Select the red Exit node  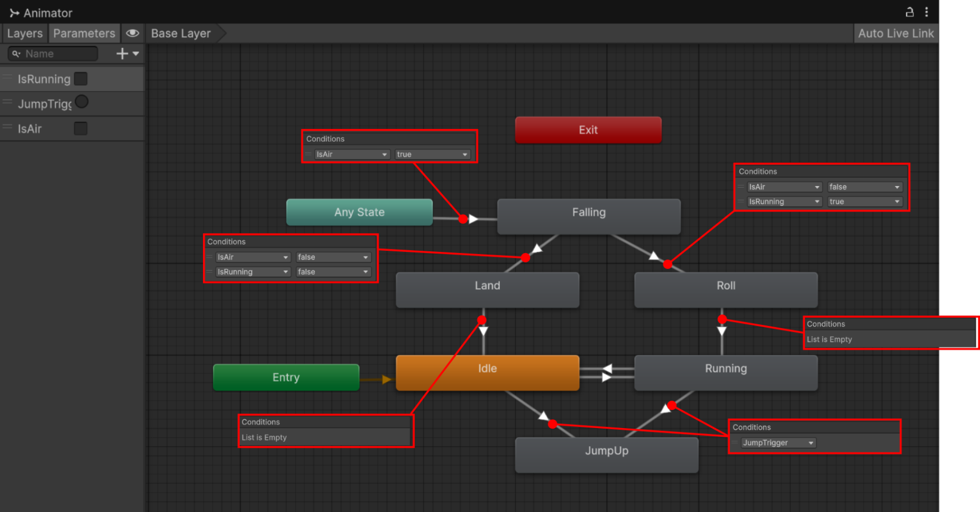588,129
